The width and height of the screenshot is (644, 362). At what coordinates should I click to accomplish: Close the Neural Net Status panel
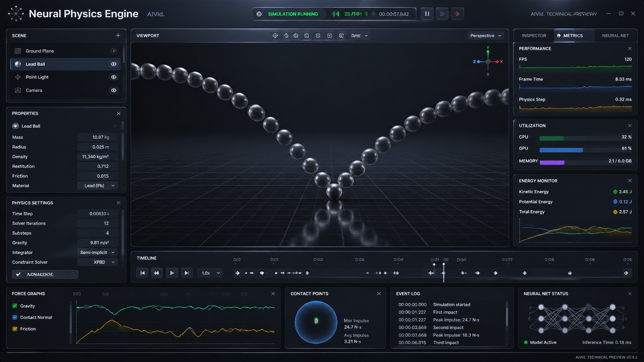point(630,294)
